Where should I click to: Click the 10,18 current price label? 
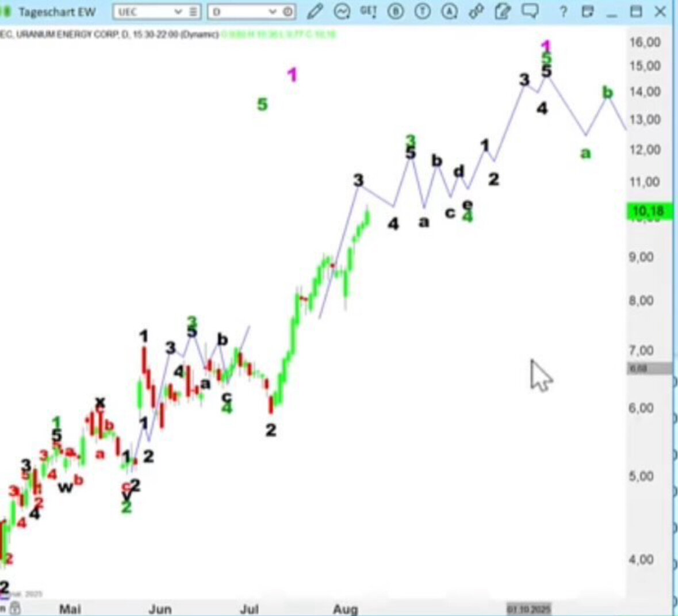[649, 212]
